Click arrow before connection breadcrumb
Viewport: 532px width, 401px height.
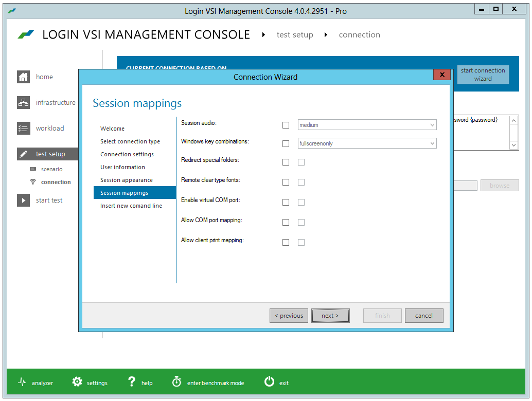(326, 34)
